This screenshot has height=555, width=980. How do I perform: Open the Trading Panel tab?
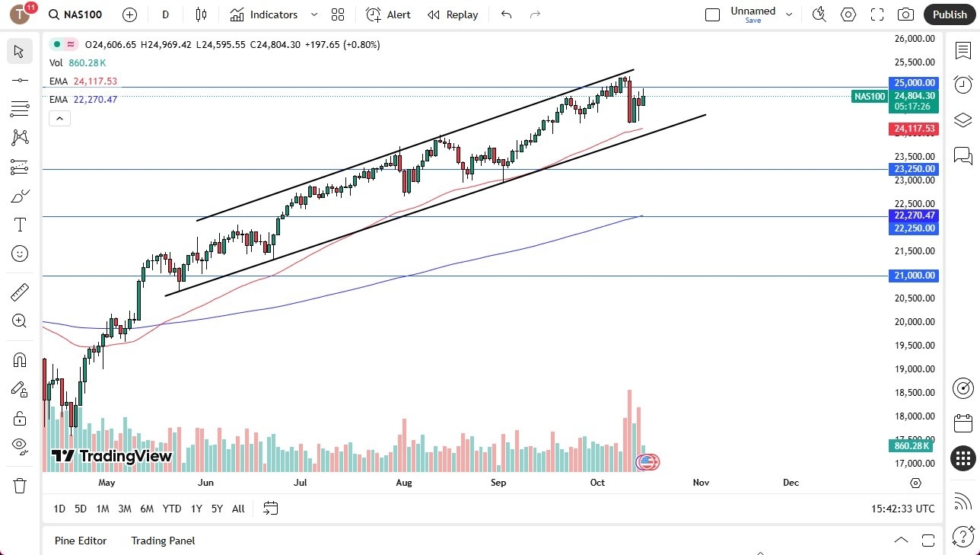pyautogui.click(x=162, y=541)
